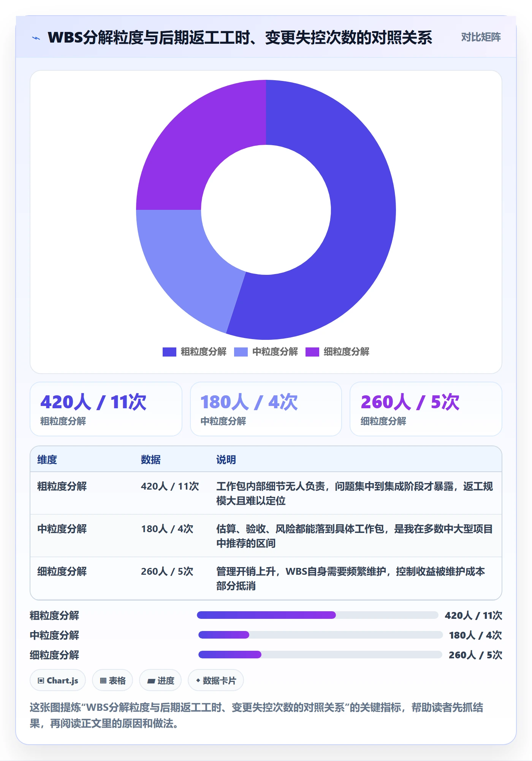Click table cell 260人 / 5次
Screen dimensions: 532x761
[x=167, y=571]
